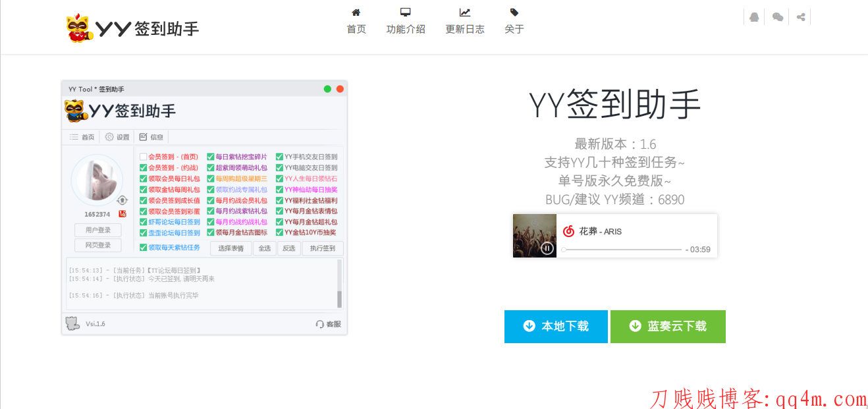Toggle 每月约战紫钻礼包 checkbox
868x409 pixels.
tap(211, 211)
